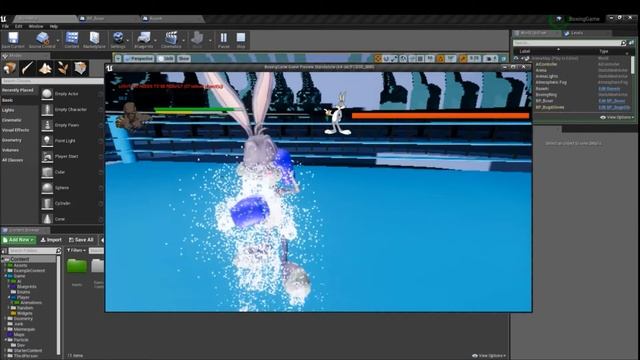Viewport: 640px width, 360px height.
Task: Pause the running game simulation
Action: 223,38
